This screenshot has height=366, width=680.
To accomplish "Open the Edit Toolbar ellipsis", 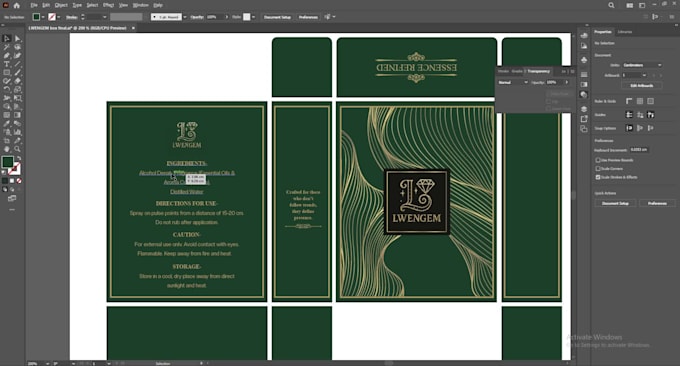I will [12, 209].
